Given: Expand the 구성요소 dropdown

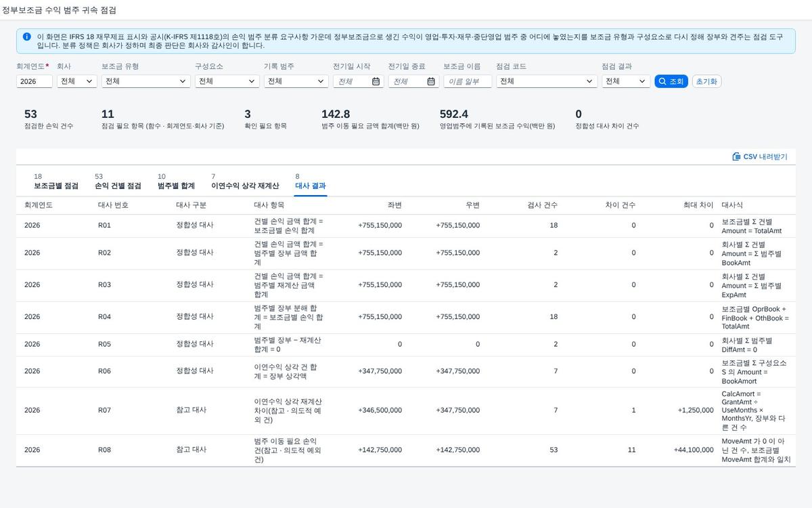Looking at the screenshot, I should coord(227,81).
